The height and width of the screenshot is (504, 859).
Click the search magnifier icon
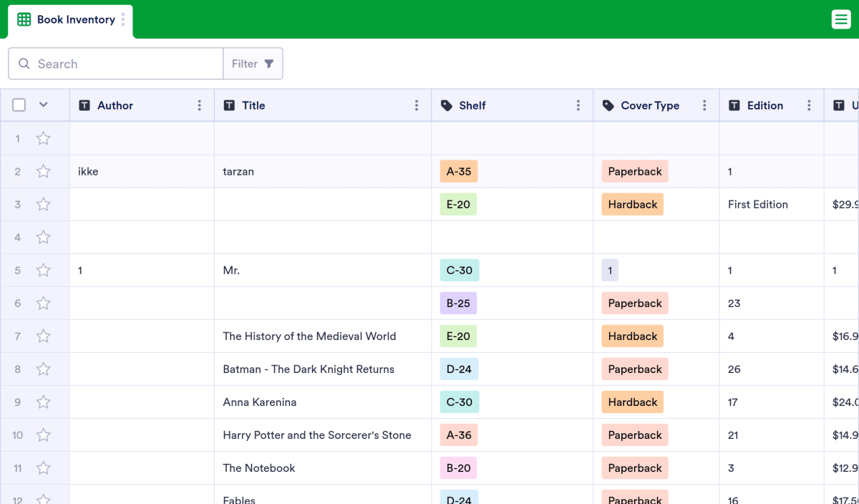click(24, 64)
